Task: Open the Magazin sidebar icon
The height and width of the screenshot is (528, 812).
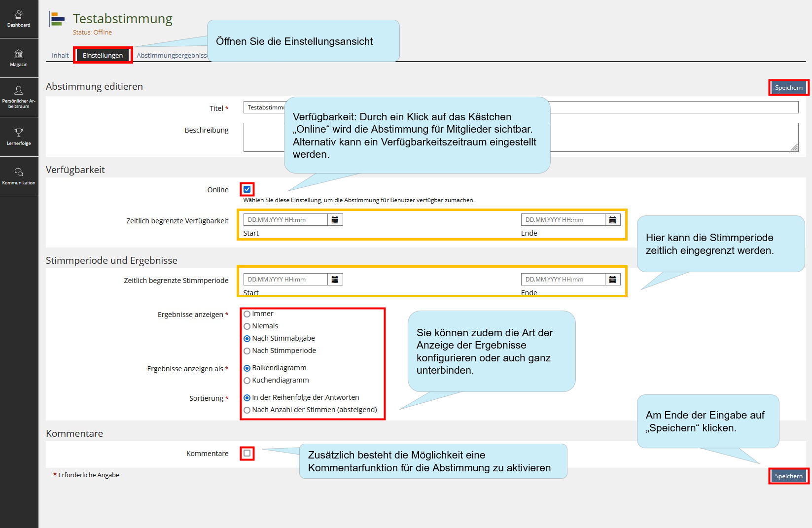Action: 19,58
